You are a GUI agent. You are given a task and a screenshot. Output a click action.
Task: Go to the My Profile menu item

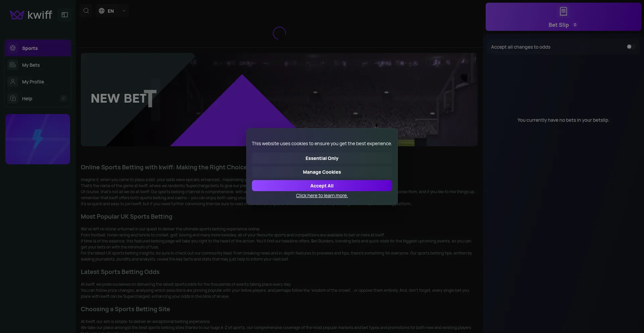pos(33,82)
